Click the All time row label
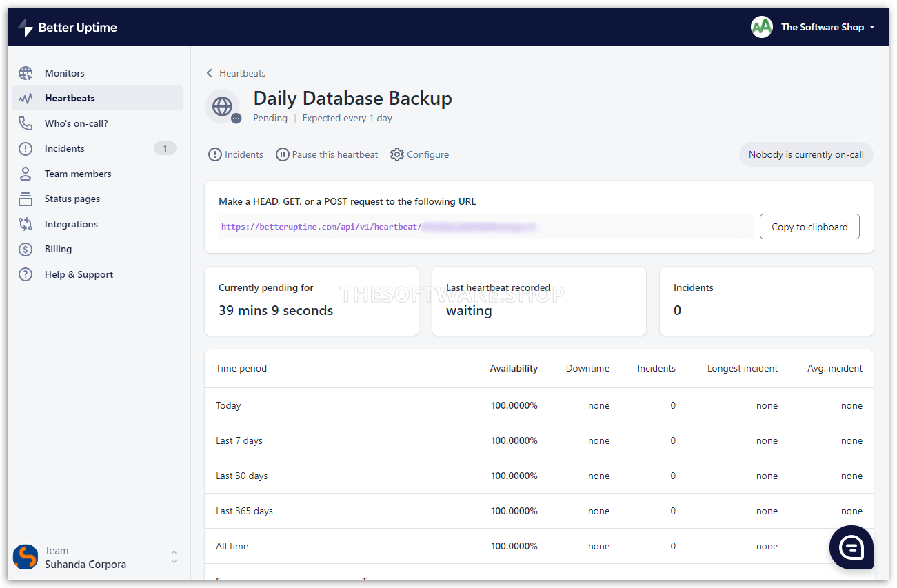 [x=232, y=546]
